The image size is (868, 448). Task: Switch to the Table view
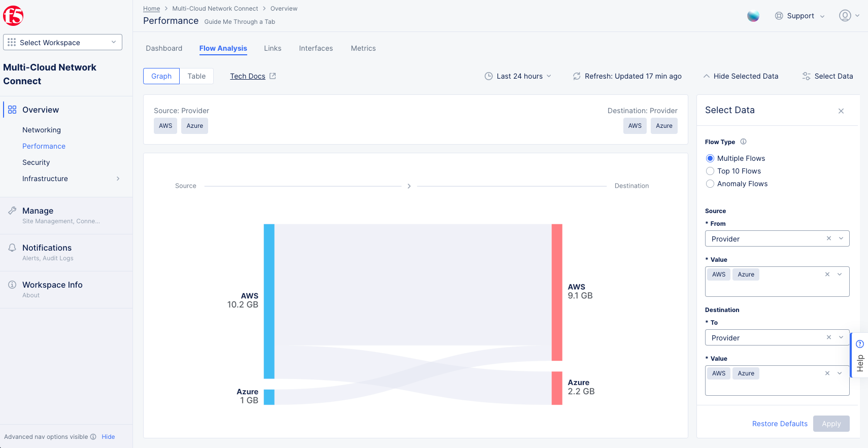196,76
